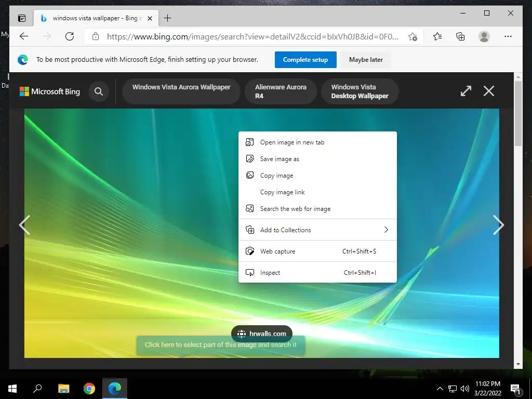Open the notification center icon
532x399 pixels.
pos(516,389)
